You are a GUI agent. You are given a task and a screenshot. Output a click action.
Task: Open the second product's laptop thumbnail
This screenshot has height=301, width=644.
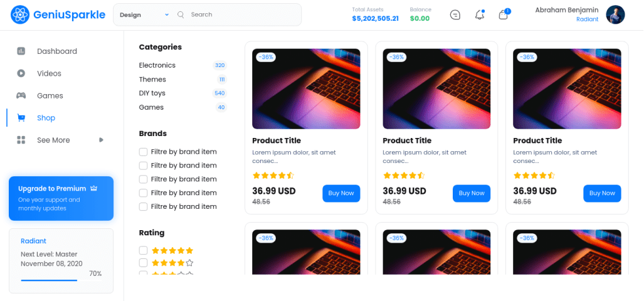coord(436,89)
